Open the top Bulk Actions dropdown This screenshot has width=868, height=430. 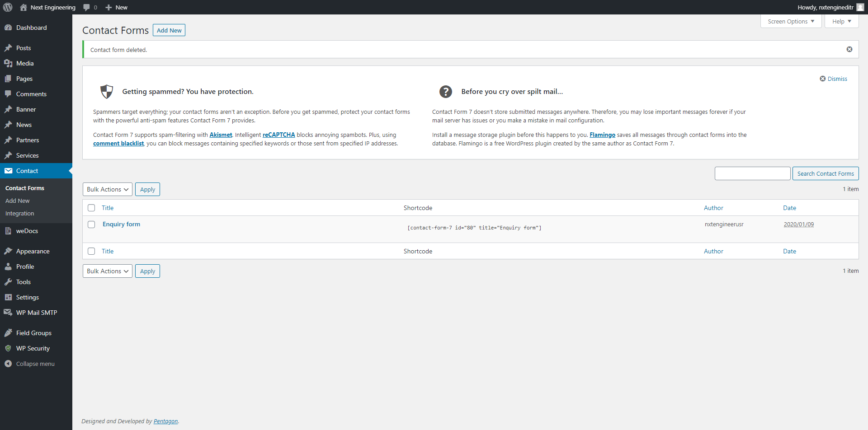coord(108,189)
